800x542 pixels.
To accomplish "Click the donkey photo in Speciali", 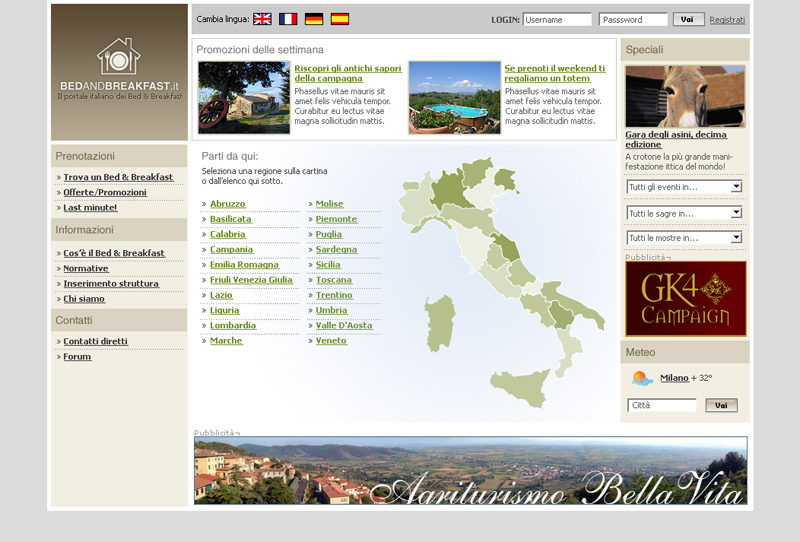I will click(685, 96).
